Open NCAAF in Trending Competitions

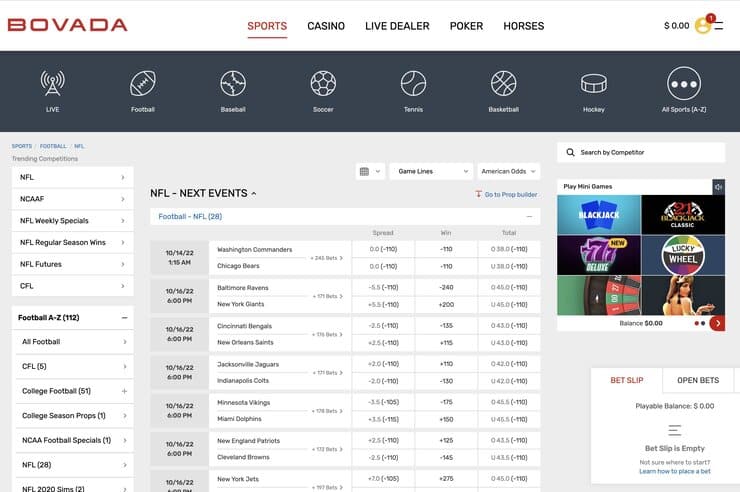click(x=73, y=199)
